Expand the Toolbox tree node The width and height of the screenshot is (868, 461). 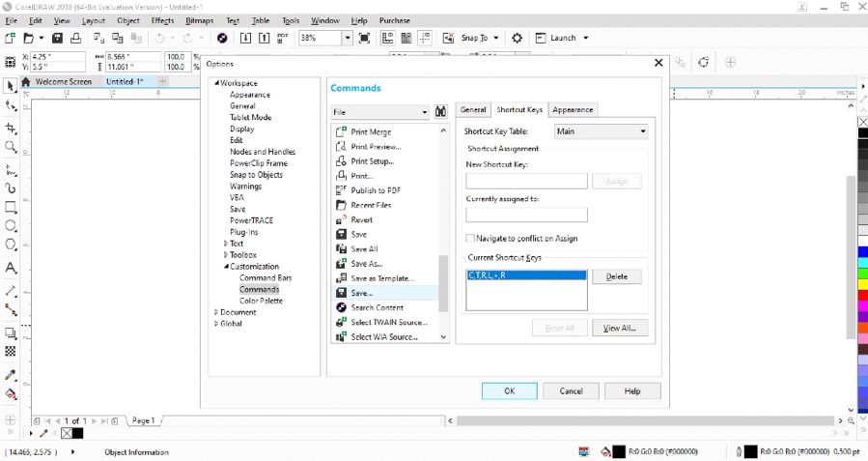tap(225, 255)
